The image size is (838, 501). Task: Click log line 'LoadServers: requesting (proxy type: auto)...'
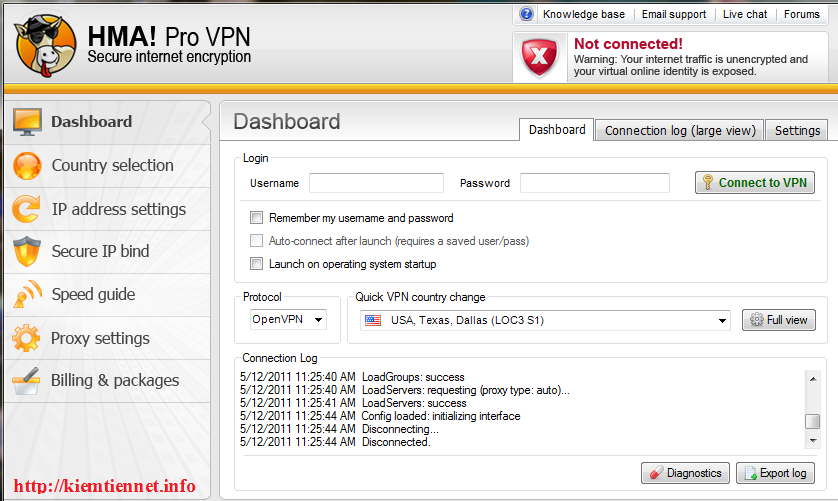click(405, 390)
